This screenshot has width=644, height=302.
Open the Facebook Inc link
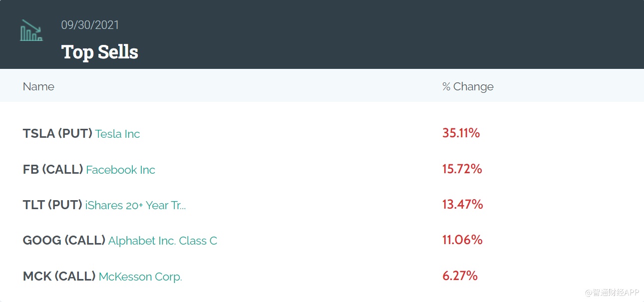(x=120, y=170)
